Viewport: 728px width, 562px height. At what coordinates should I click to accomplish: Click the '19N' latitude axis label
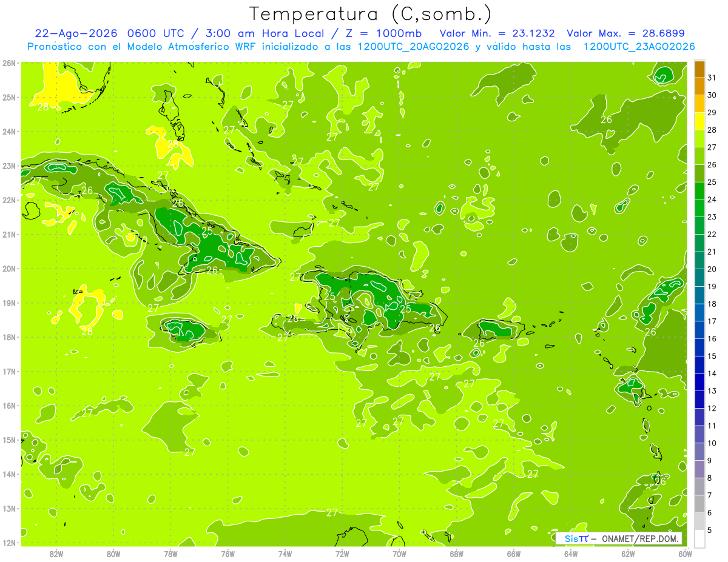[x=9, y=303]
